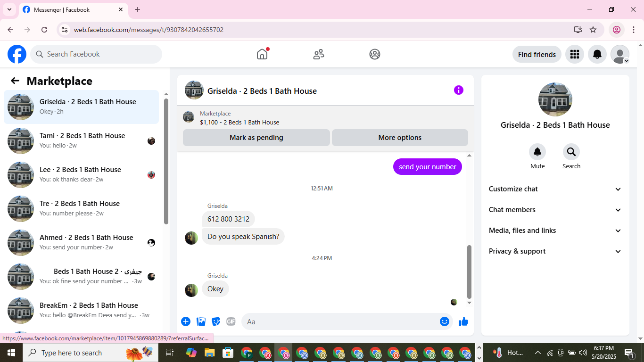Focus the Search Facebook field
644x362 pixels.
pos(96,54)
